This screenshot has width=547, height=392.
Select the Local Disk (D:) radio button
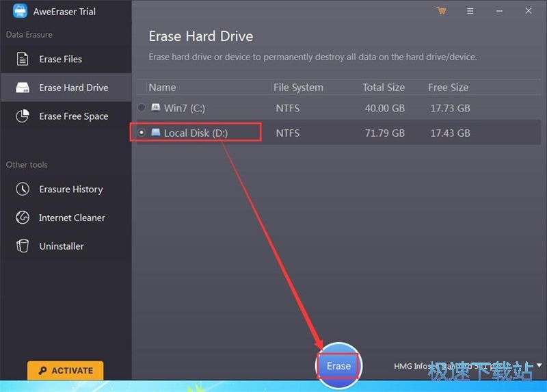142,132
